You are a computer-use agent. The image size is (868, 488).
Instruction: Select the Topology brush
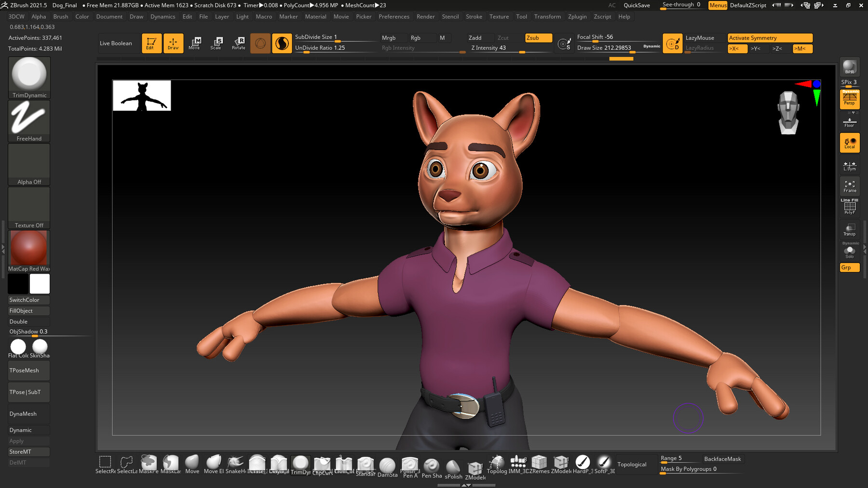(497, 464)
